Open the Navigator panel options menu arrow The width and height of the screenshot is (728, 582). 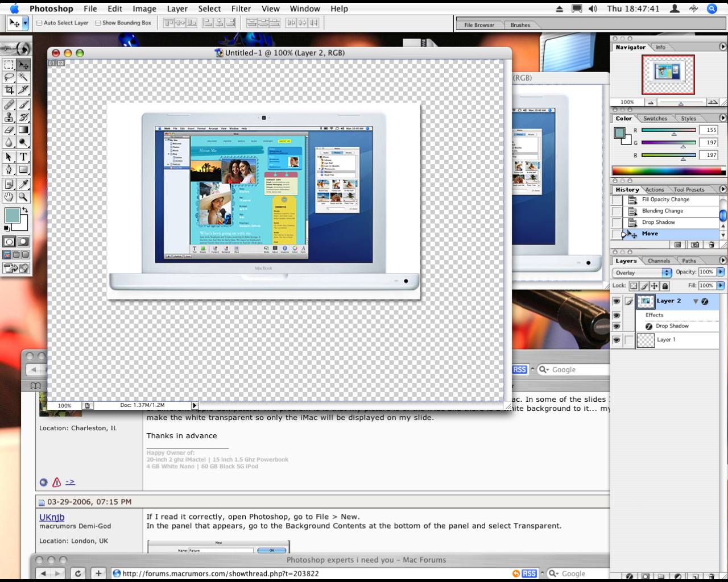[723, 47]
